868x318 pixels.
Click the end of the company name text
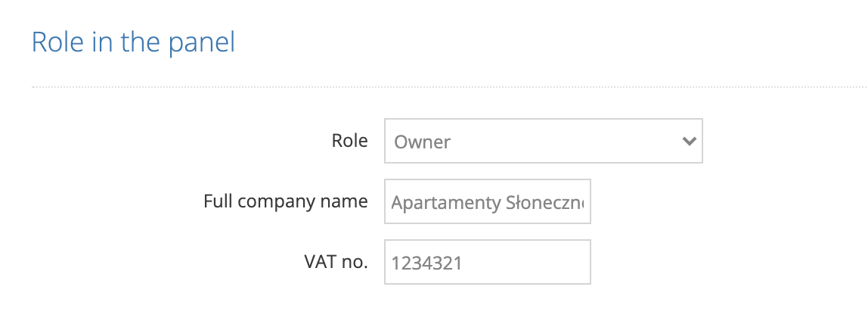584,203
